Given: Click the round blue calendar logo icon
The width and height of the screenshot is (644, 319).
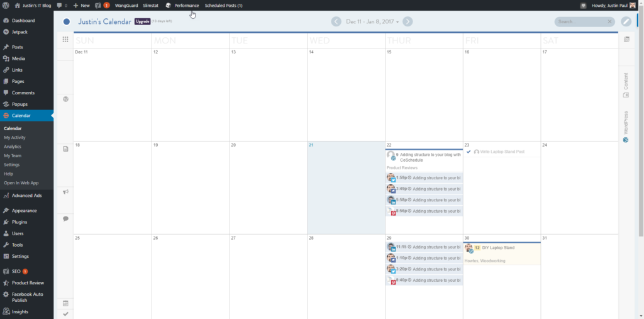Looking at the screenshot, I should 67,22.
